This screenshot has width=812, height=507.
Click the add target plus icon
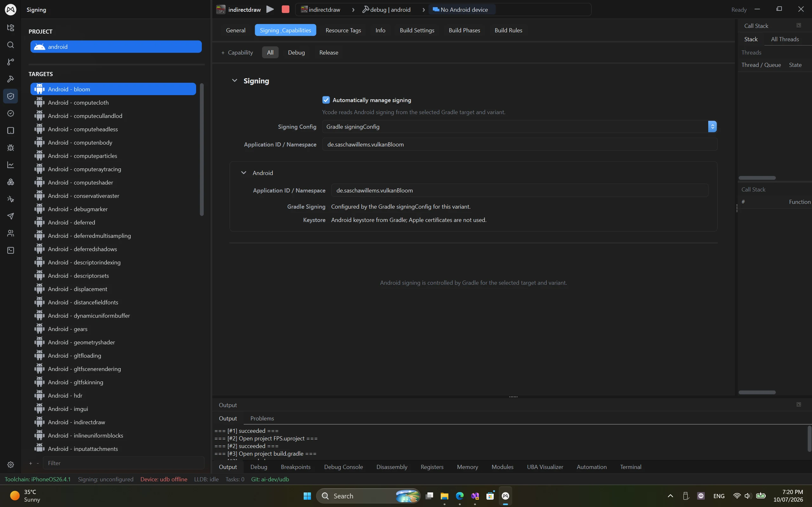30,464
